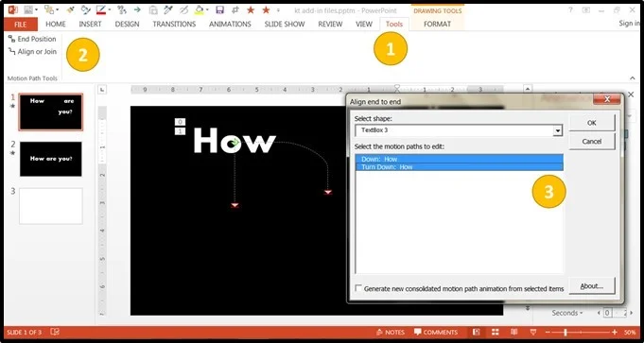Click the crop icon in the quick access toolbar

pos(235,9)
